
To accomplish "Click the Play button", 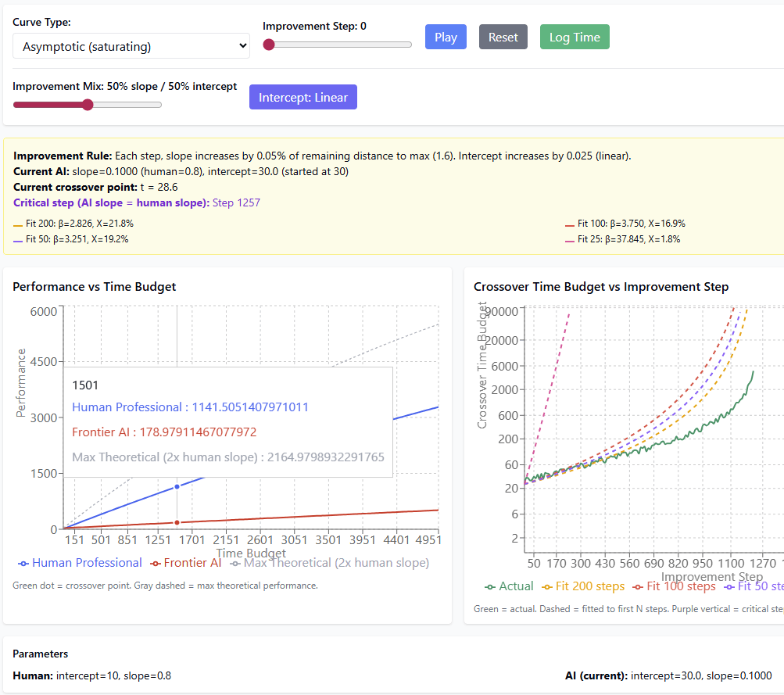I will coord(446,37).
